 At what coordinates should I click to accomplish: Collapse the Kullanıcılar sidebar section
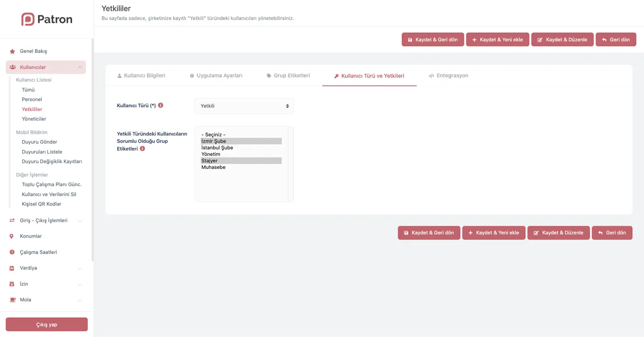click(x=80, y=67)
